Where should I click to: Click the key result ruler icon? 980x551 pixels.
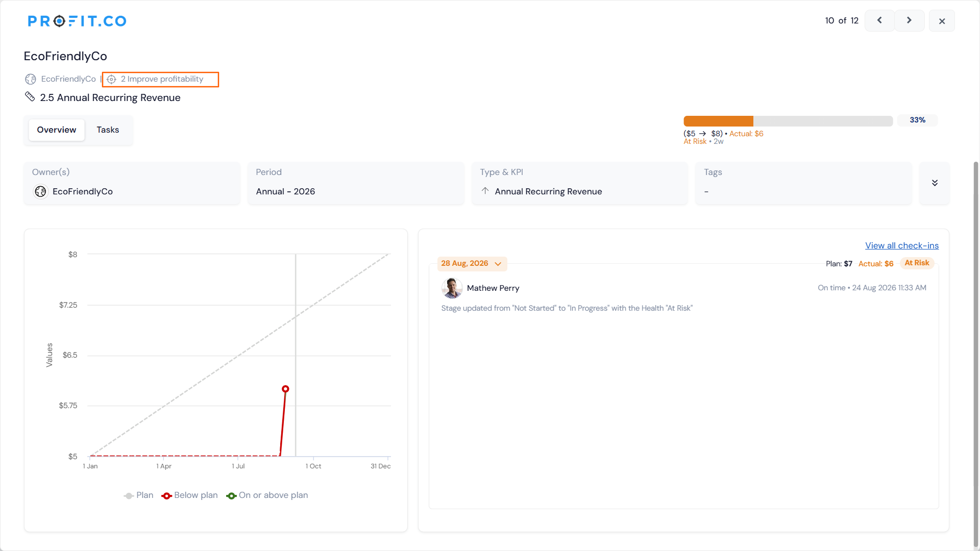click(30, 97)
